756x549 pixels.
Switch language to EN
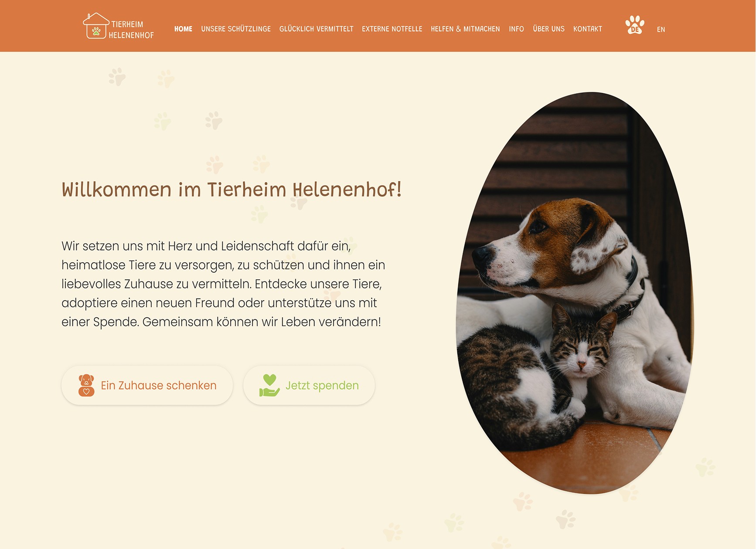click(661, 30)
